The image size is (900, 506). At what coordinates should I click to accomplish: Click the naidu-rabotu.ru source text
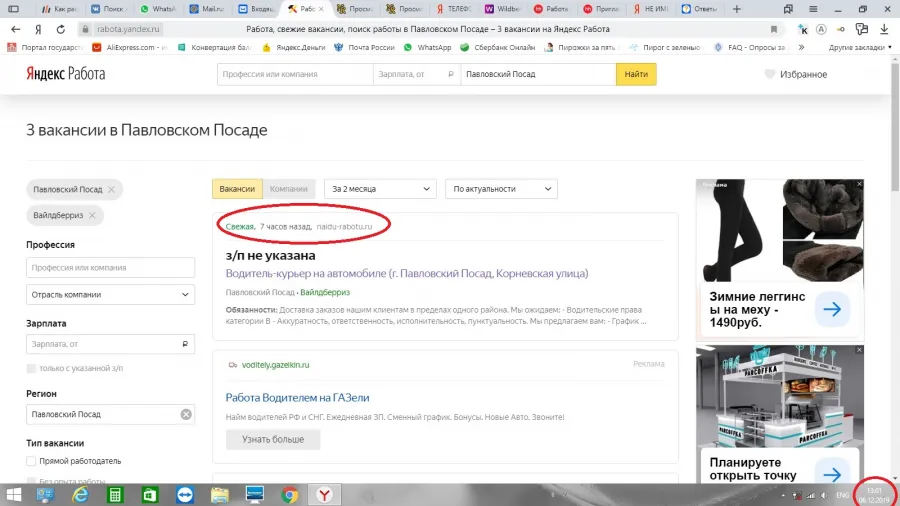click(x=344, y=227)
